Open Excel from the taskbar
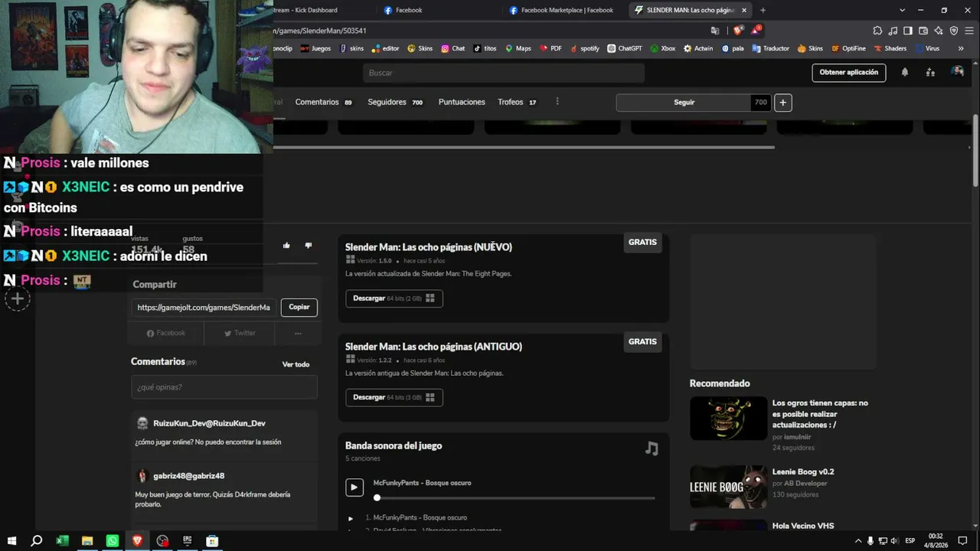 pyautogui.click(x=62, y=541)
